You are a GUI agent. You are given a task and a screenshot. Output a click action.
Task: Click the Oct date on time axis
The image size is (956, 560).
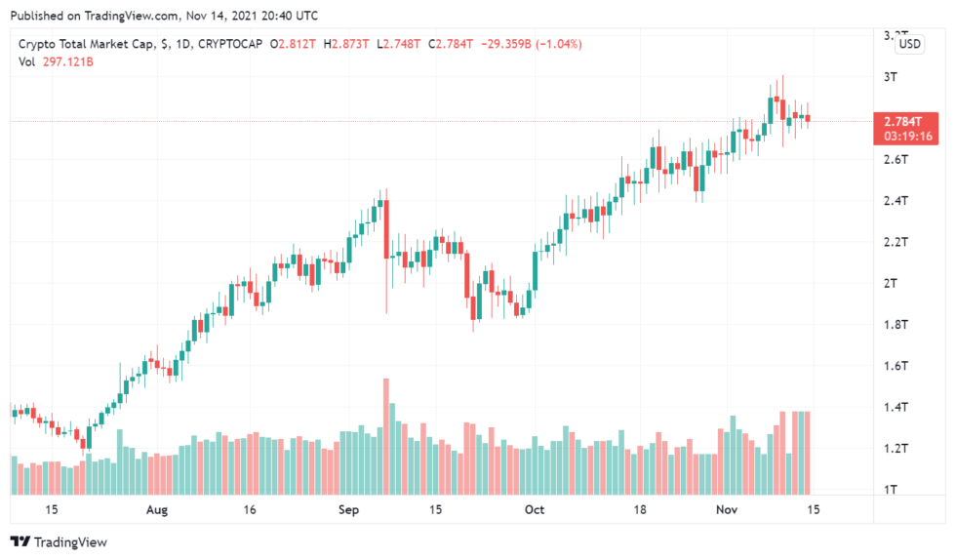pyautogui.click(x=534, y=509)
